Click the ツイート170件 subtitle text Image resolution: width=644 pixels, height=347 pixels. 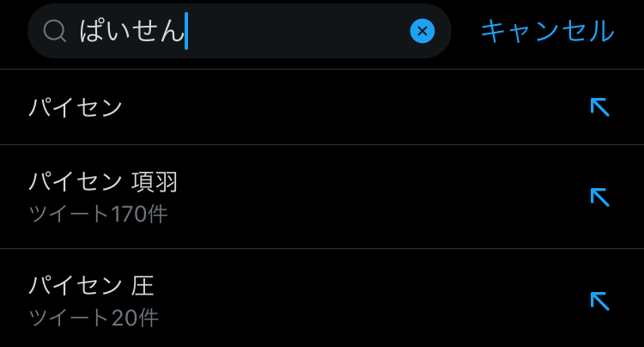click(98, 213)
